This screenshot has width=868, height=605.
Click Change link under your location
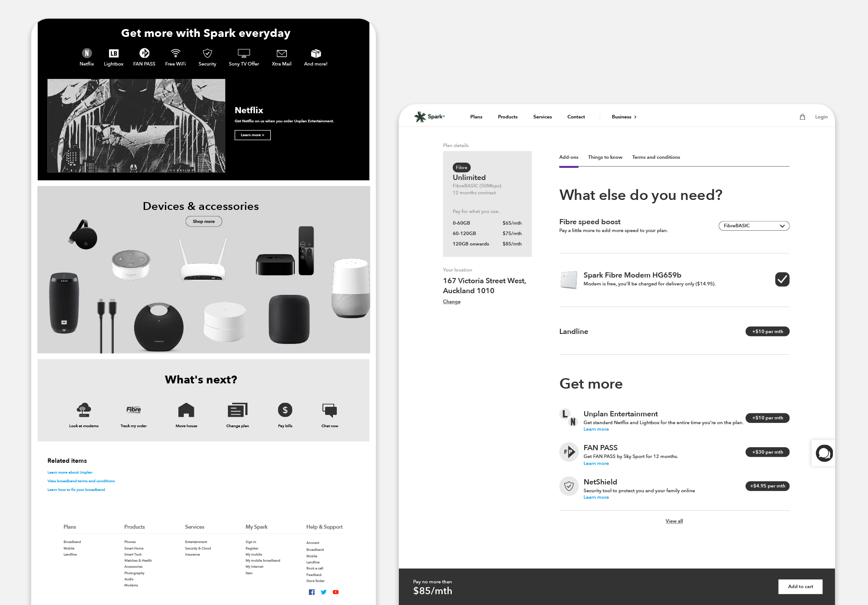tap(451, 301)
